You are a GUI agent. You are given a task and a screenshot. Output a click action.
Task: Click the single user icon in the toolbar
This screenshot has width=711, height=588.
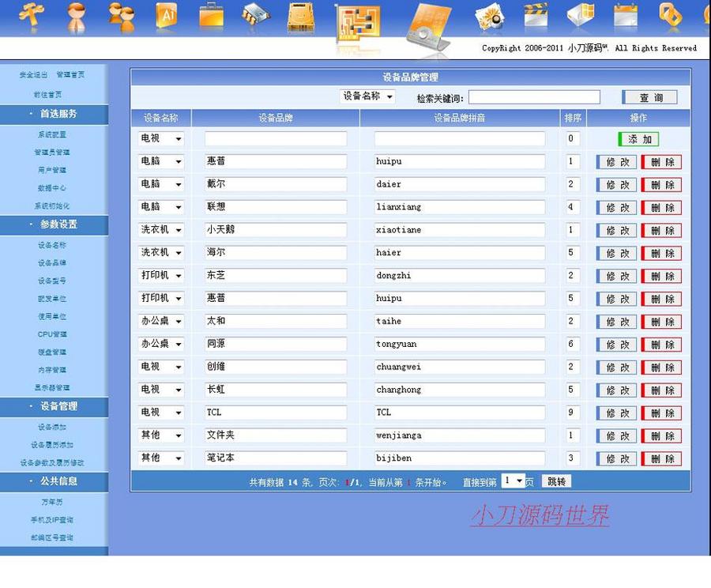coord(77,17)
